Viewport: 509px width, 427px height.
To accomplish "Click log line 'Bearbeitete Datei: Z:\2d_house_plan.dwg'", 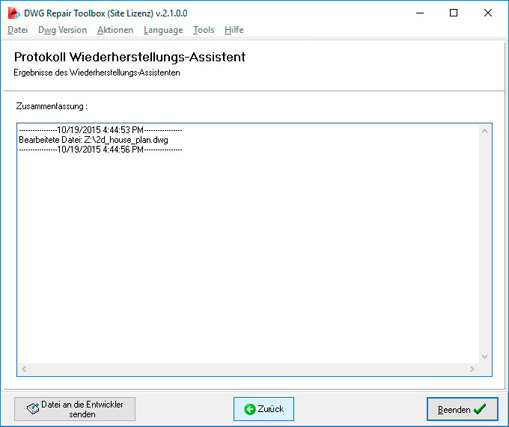I will click(93, 140).
